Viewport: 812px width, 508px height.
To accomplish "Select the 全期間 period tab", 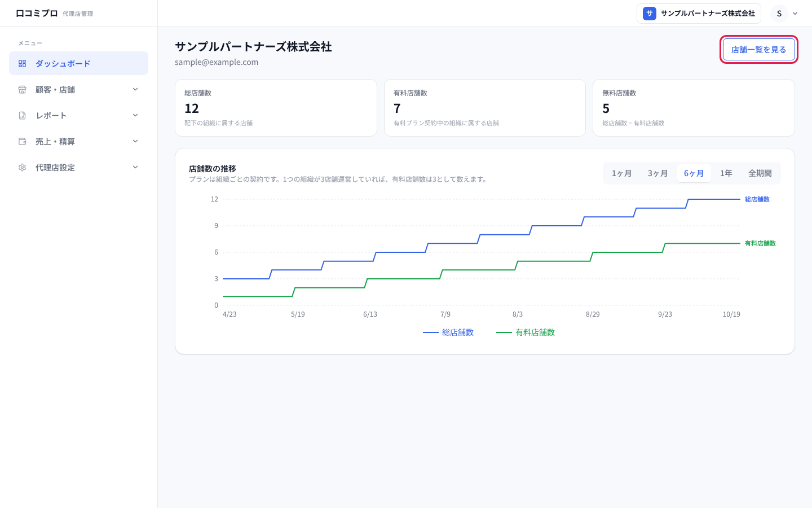I will [x=760, y=173].
